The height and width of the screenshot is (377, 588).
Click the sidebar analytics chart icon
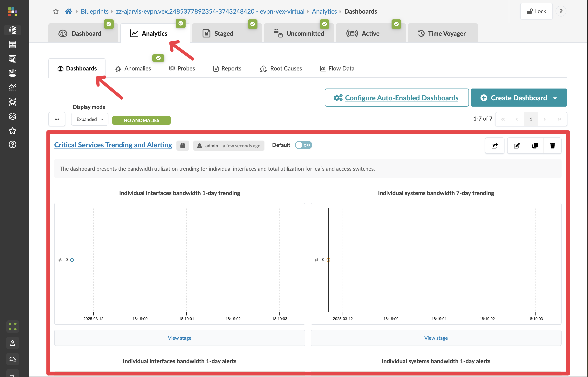(x=12, y=87)
